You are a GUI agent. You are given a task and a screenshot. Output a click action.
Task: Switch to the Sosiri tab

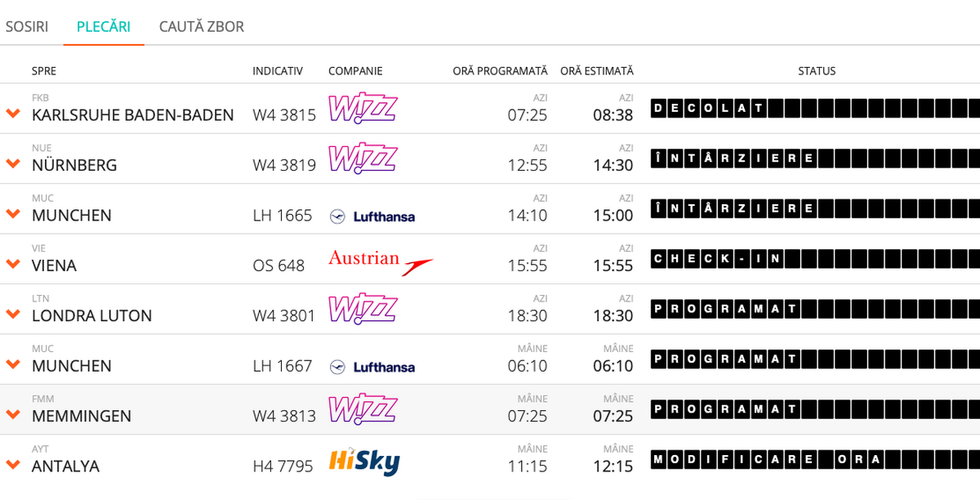[x=27, y=27]
